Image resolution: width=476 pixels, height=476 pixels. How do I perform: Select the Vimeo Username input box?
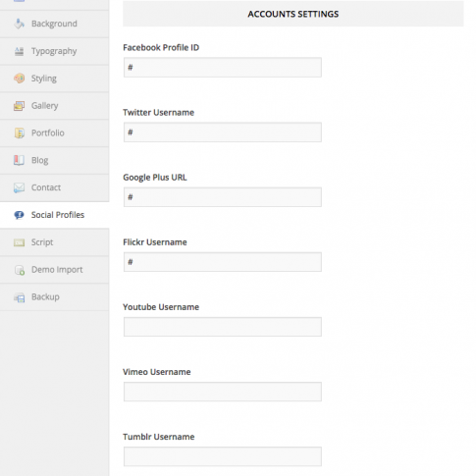[223, 392]
